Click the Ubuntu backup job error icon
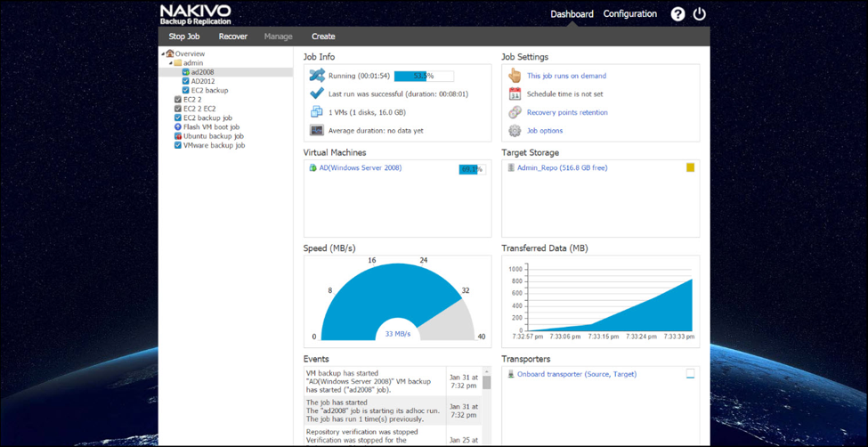This screenshot has width=868, height=447. coord(178,136)
